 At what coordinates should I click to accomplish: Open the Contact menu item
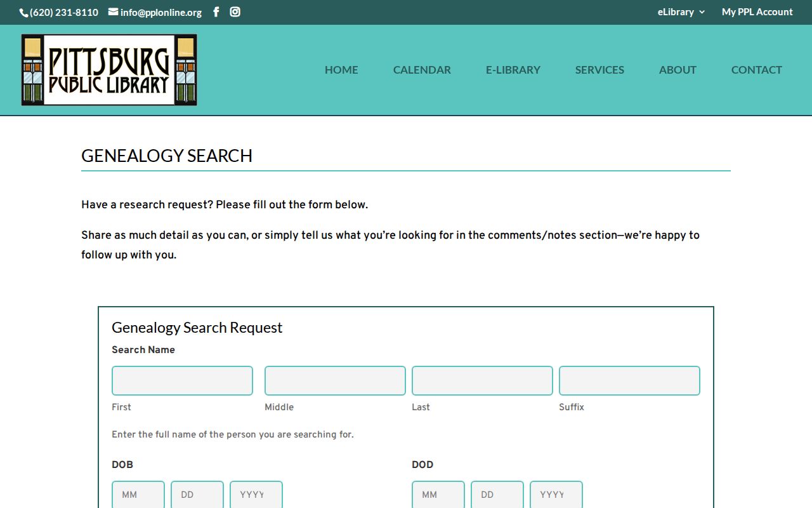[757, 70]
